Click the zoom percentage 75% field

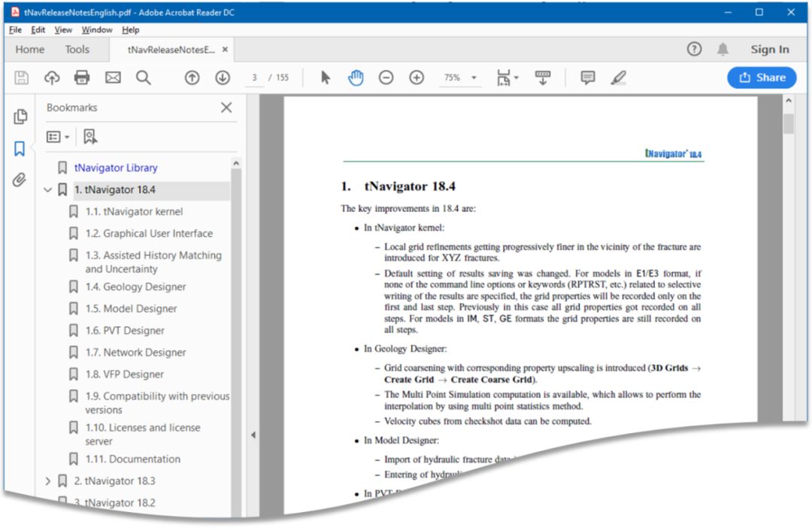pos(452,77)
